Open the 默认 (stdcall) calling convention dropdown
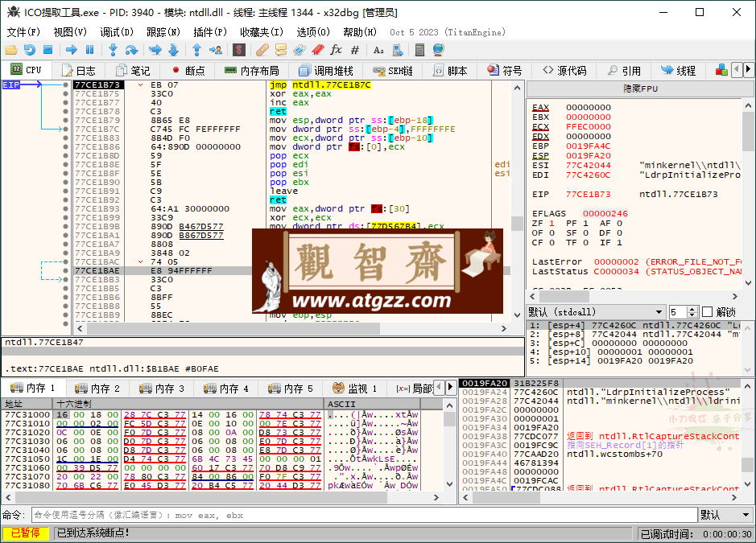The height and width of the screenshot is (543, 756). tap(596, 312)
